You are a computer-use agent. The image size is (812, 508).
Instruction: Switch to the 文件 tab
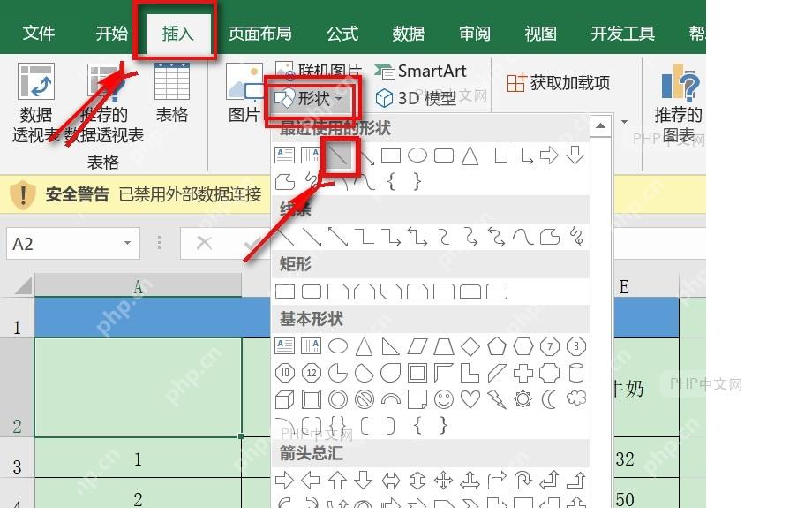(x=38, y=34)
